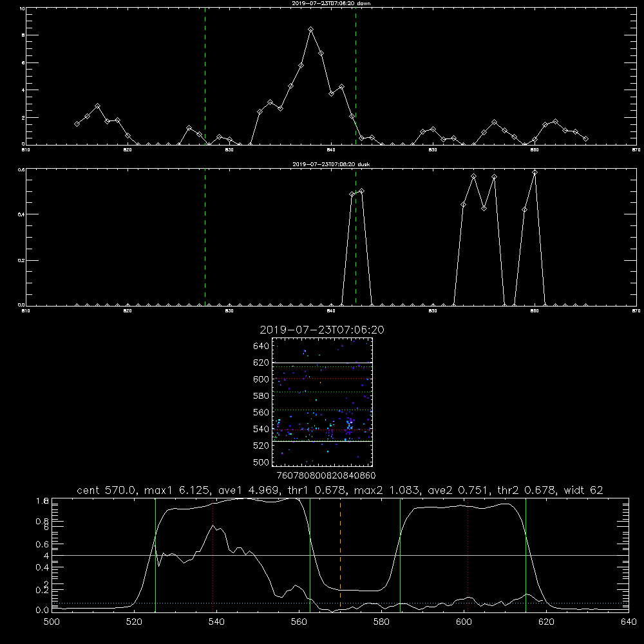Click the "500" label on the bottom plot x-axis

pyautogui.click(x=52, y=622)
